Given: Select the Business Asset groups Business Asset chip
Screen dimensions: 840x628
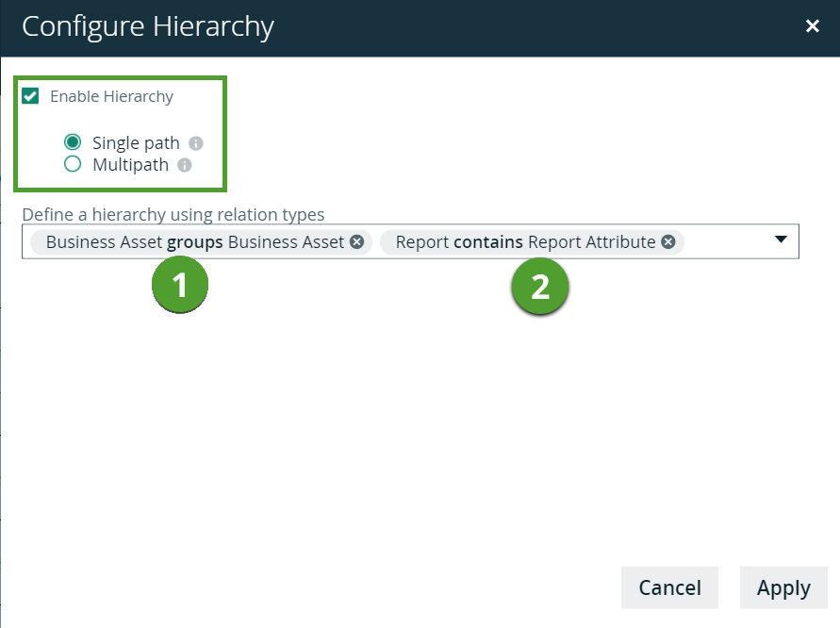Looking at the screenshot, I should point(194,242).
